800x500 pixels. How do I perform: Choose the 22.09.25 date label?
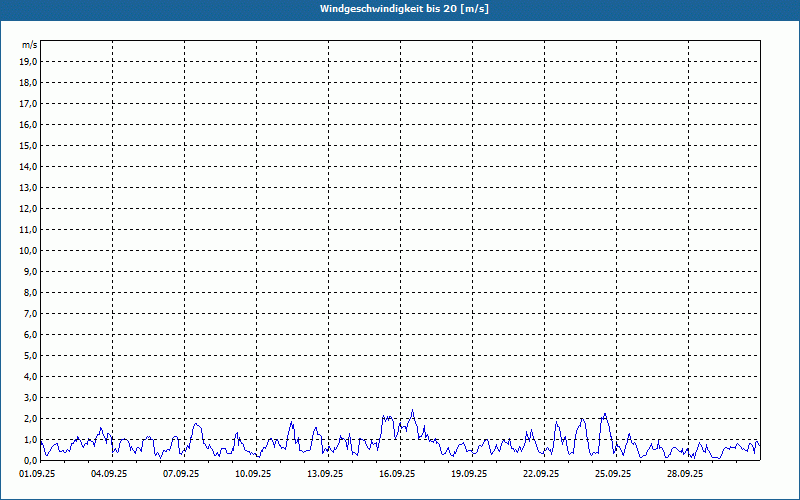[x=541, y=474]
